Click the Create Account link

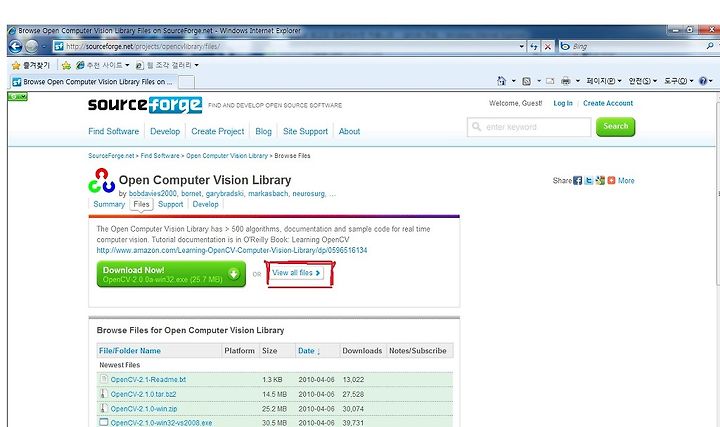click(x=608, y=103)
